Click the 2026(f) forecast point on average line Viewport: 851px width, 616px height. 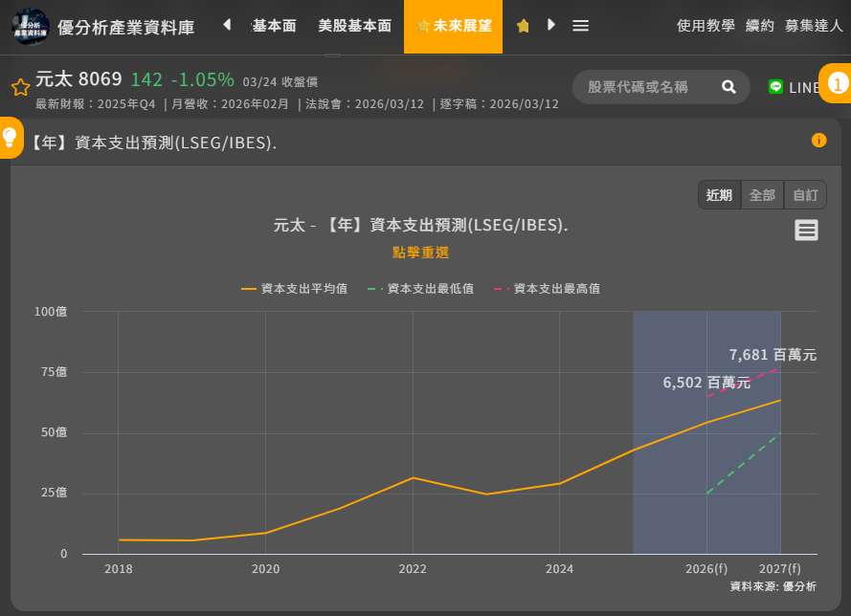coord(706,422)
